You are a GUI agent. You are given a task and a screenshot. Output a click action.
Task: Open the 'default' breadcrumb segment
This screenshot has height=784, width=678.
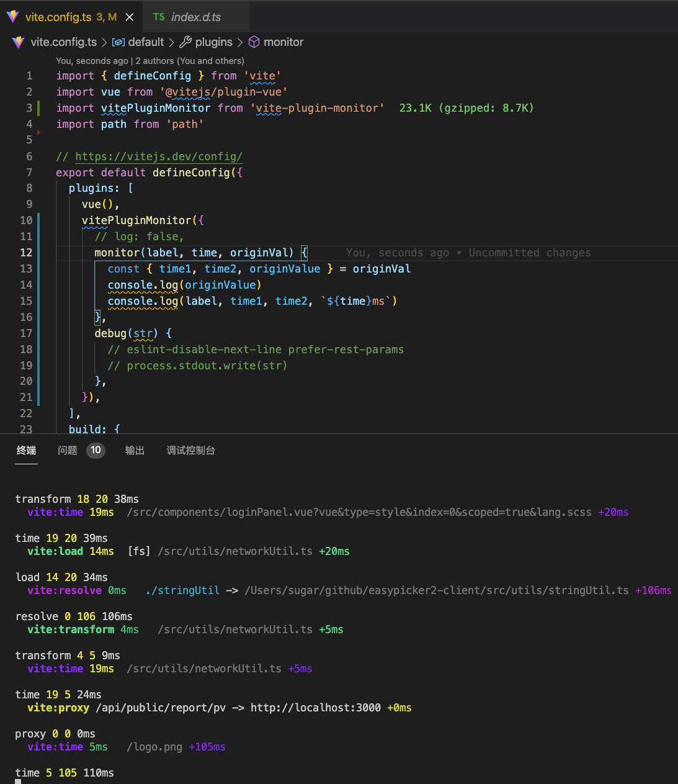tap(146, 42)
